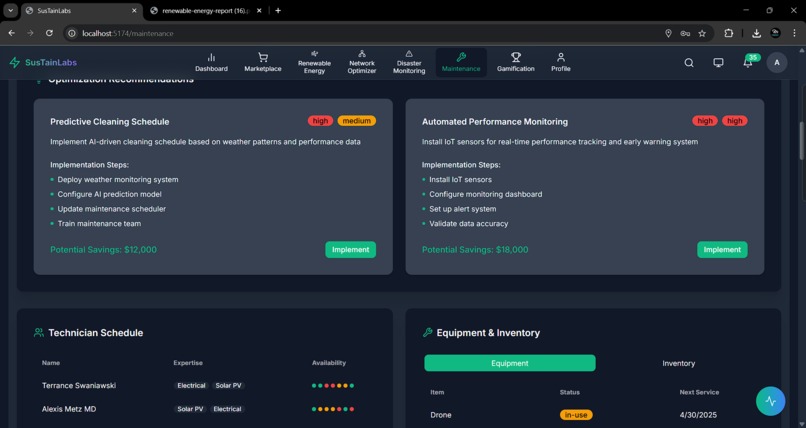Image resolution: width=806 pixels, height=428 pixels.
Task: Click Terrance Swaniawski's availability dots
Action: point(333,385)
